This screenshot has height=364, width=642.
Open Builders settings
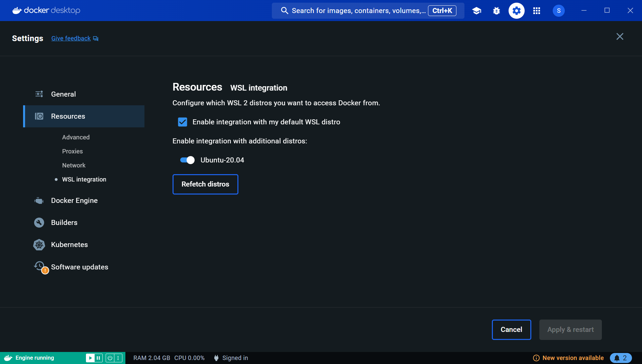tap(84, 223)
